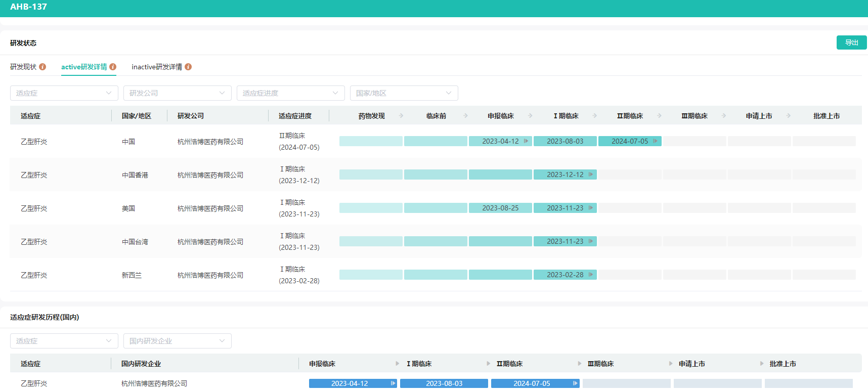Expand the 适应症进度 filter dropdown
This screenshot has width=868, height=392.
(x=290, y=93)
